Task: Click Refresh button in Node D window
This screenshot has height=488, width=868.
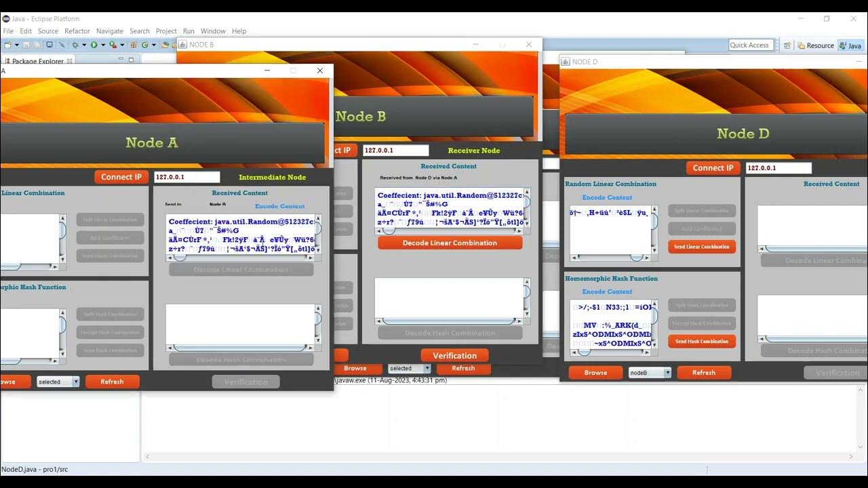Action: click(704, 373)
